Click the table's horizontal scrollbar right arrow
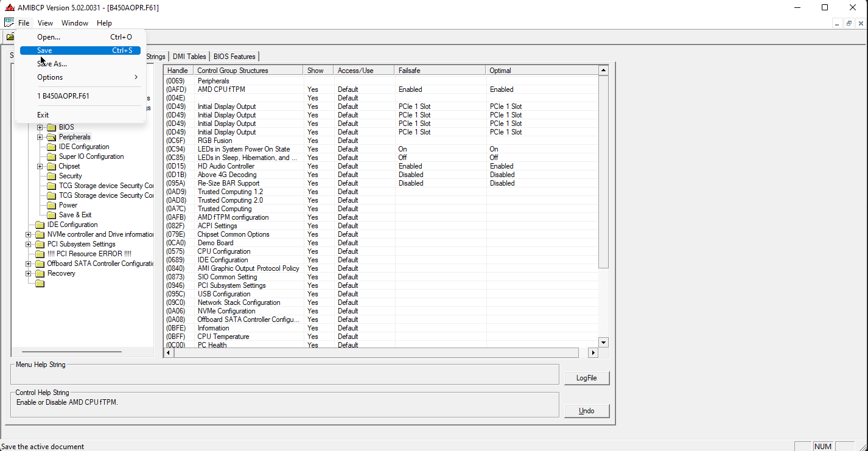Image resolution: width=868 pixels, height=451 pixels. click(x=593, y=353)
